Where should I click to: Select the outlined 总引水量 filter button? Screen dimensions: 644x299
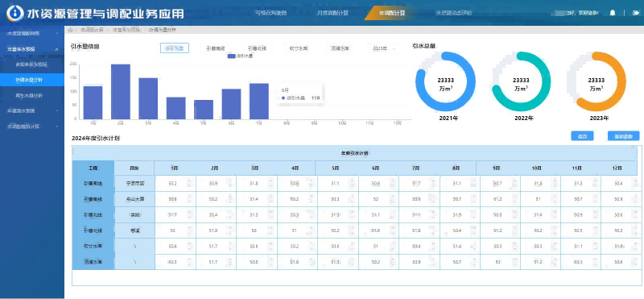tap(175, 48)
